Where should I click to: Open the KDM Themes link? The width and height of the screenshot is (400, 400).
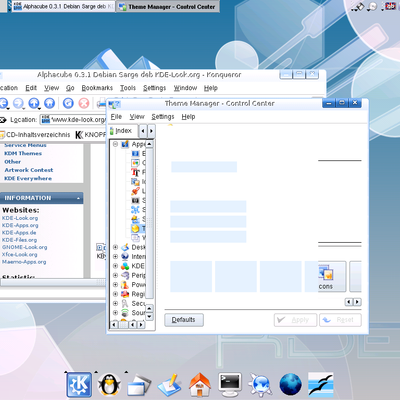(23, 153)
